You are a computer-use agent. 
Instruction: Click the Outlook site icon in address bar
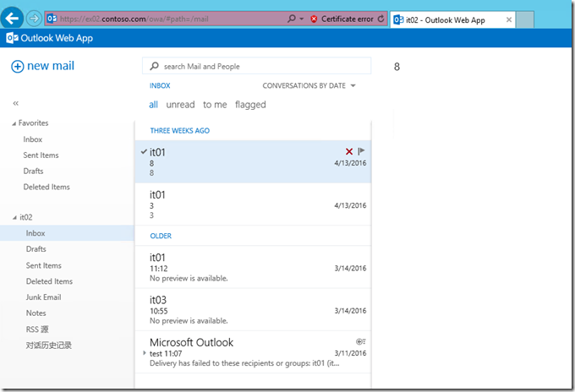52,19
